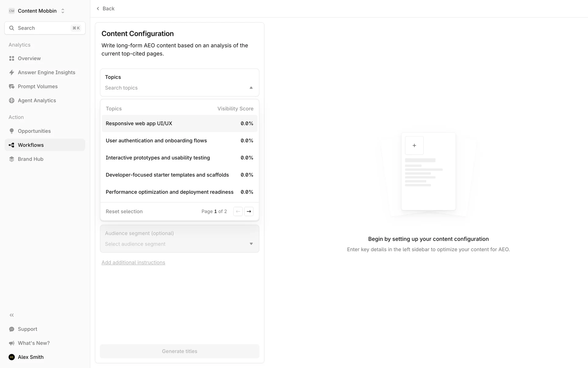Click the Prompt Volumes chat icon
The image size is (588, 368).
[x=12, y=86]
